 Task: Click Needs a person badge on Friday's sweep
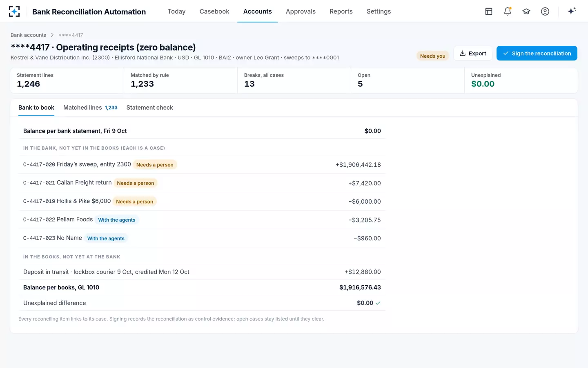[x=155, y=165]
